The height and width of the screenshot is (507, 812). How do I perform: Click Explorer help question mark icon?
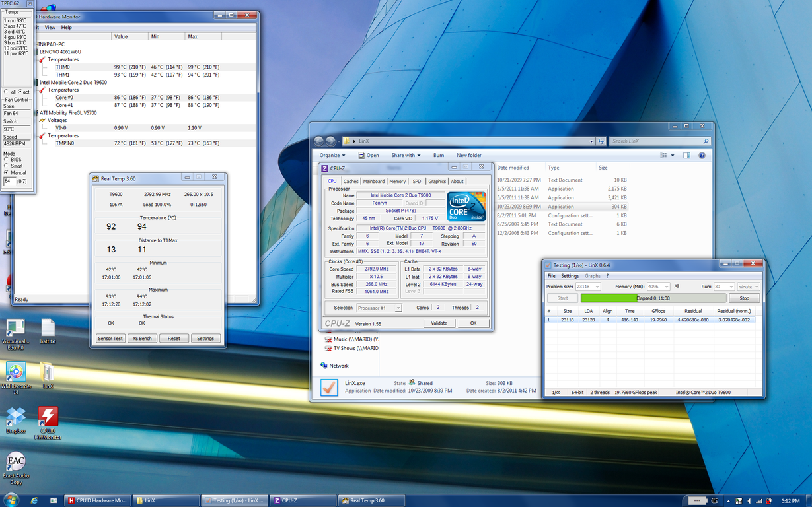(x=702, y=156)
